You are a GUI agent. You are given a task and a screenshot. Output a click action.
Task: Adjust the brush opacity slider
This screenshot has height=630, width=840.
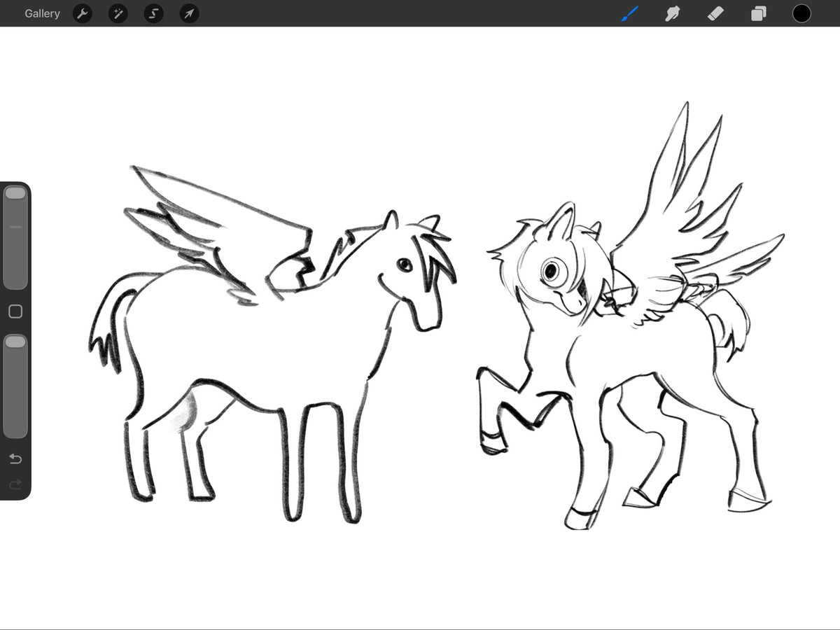[x=15, y=386]
